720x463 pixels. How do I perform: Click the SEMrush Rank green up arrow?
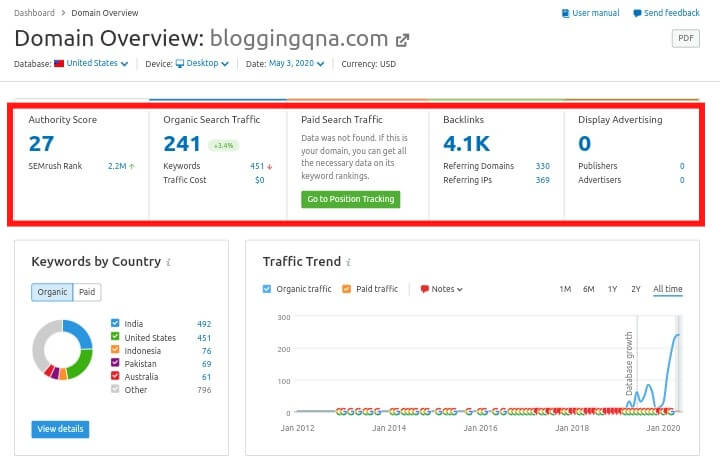[132, 167]
